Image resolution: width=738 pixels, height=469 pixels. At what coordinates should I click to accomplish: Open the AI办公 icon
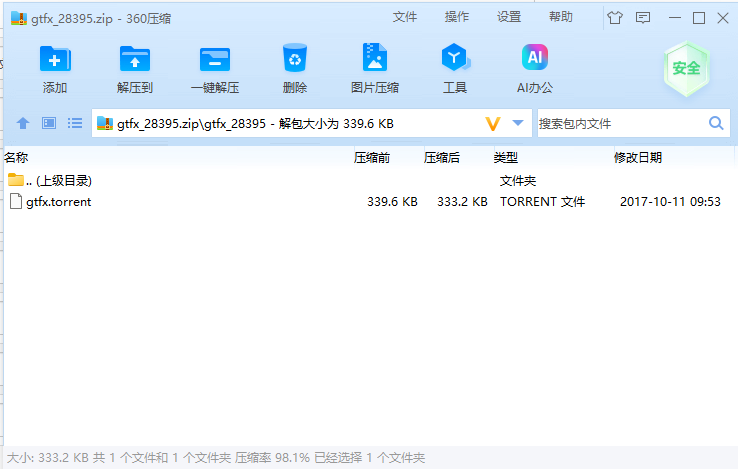tap(535, 57)
